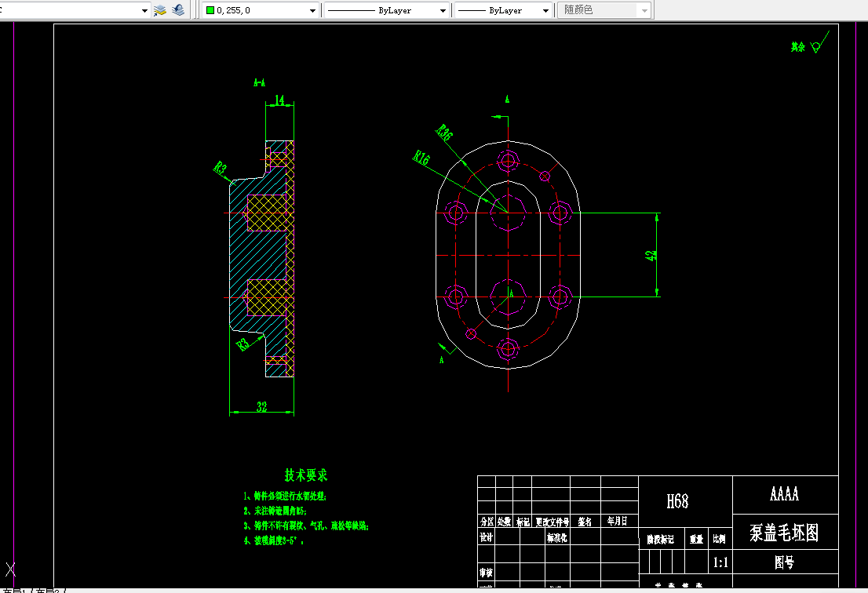Image resolution: width=868 pixels, height=593 pixels.
Task: Select the R16 radius label
Action: 421,158
